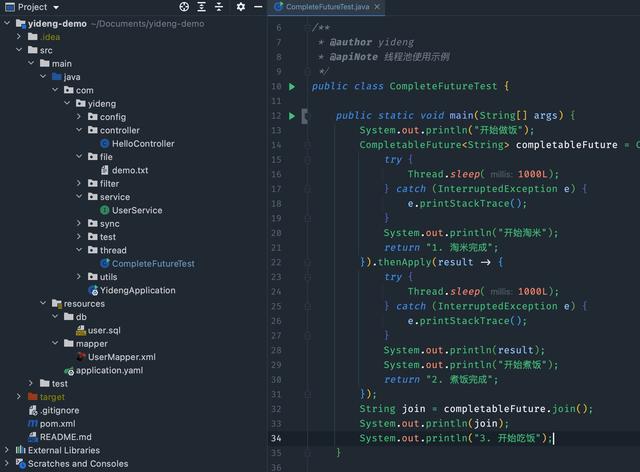Open pom.xml Maven file
The height and width of the screenshot is (472, 640).
point(58,424)
